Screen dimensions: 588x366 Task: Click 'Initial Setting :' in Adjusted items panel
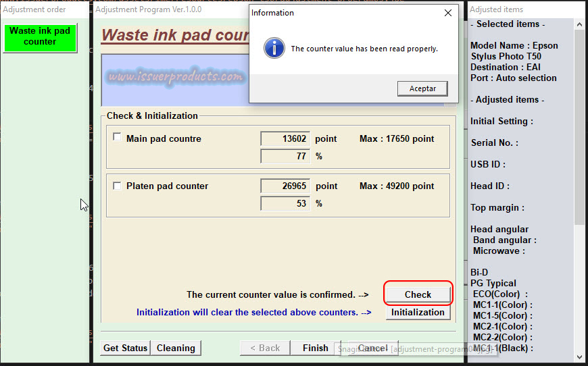[501, 122]
